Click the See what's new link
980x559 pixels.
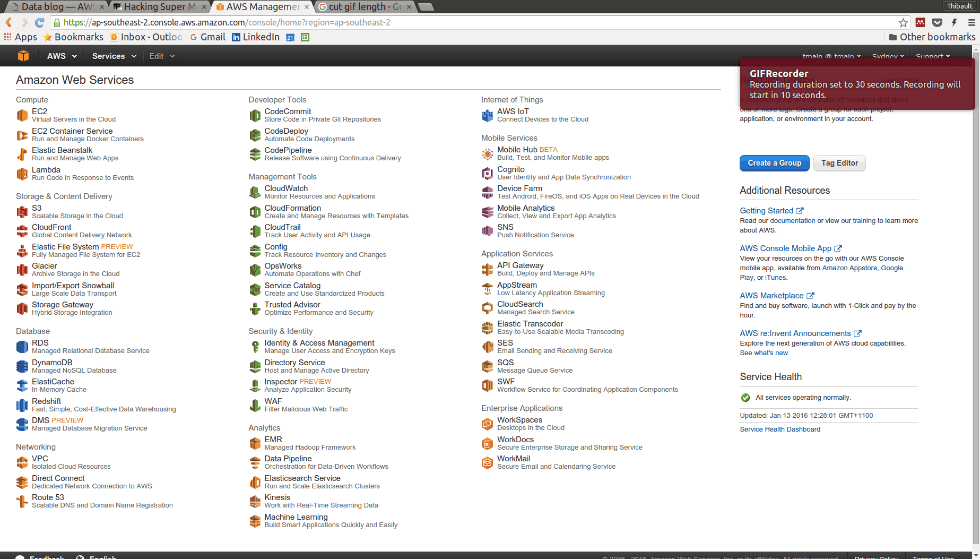click(x=764, y=353)
